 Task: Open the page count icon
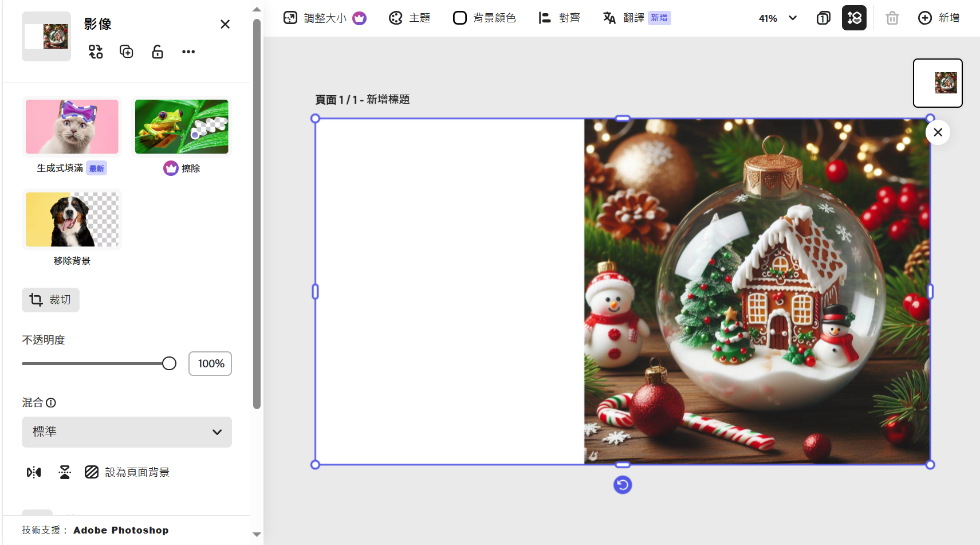[823, 18]
